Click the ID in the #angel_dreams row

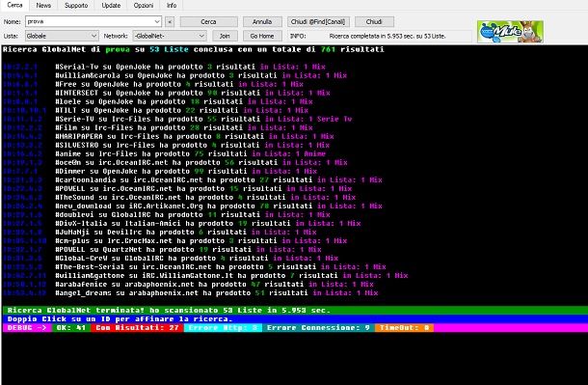click(25, 293)
